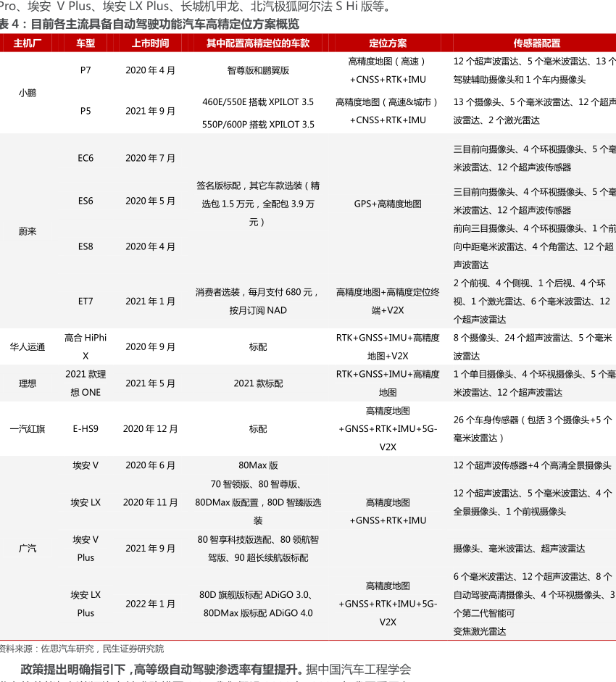Click the 2022年1月 launch date
Image resolution: width=616 pixels, height=682 pixels.
150,604
